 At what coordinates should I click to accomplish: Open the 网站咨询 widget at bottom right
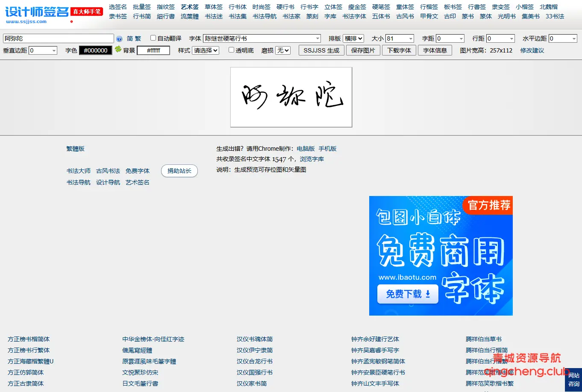pyautogui.click(x=574, y=380)
